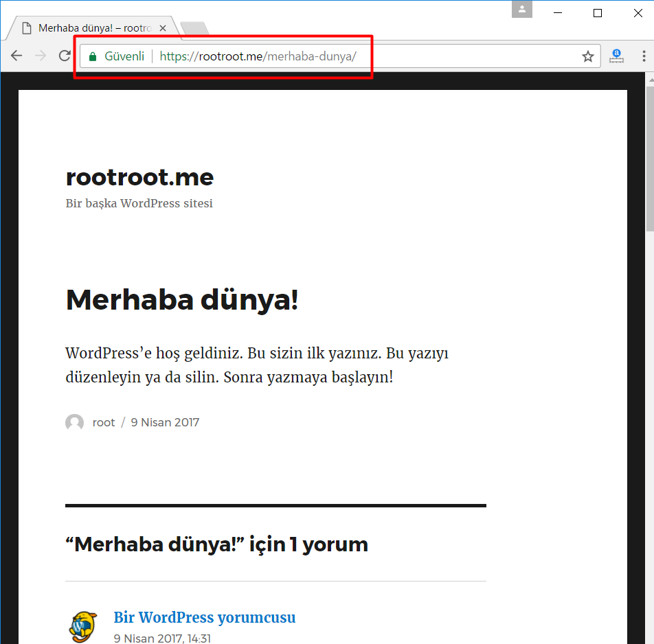The height and width of the screenshot is (644, 654).
Task: Open a new tab with the blank tab button
Action: [194, 28]
